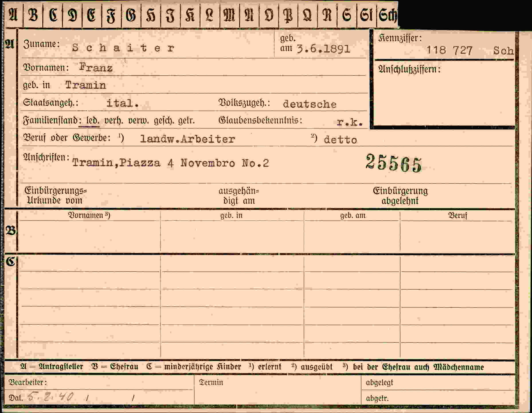Click the 'Zuname:' label
The height and width of the screenshot is (413, 532).
click(41, 44)
